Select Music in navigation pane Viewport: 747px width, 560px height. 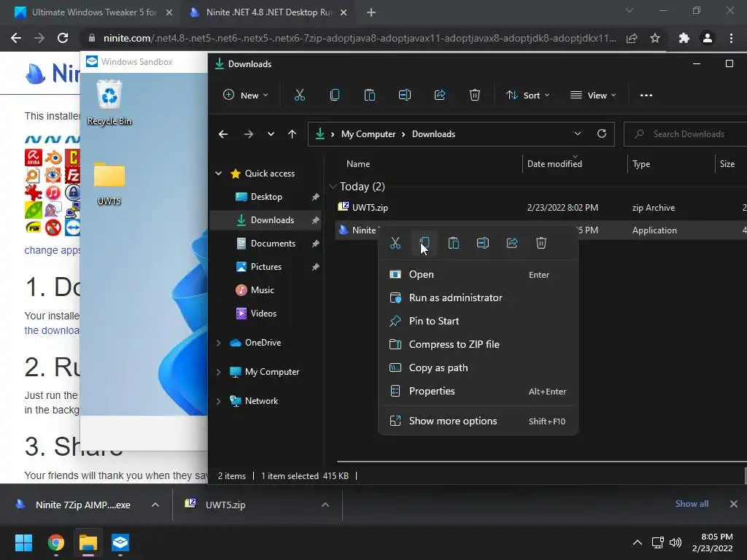pyautogui.click(x=265, y=290)
